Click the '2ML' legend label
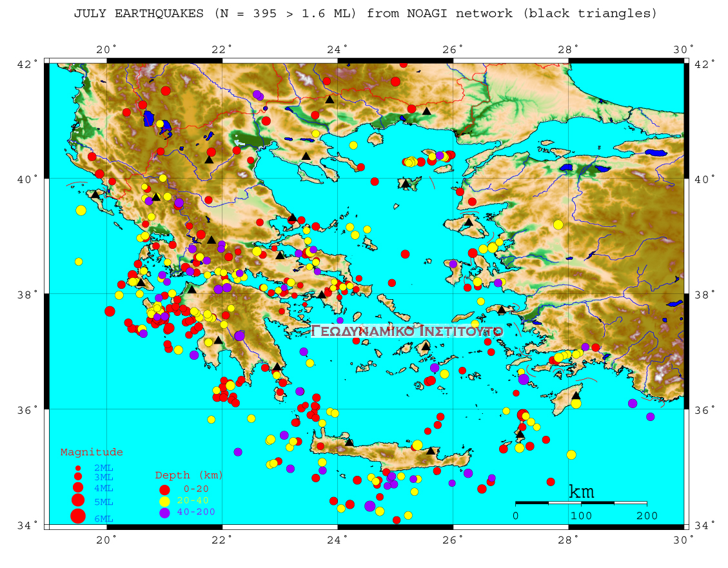Screen dimensions: 728x568 pyautogui.click(x=104, y=468)
